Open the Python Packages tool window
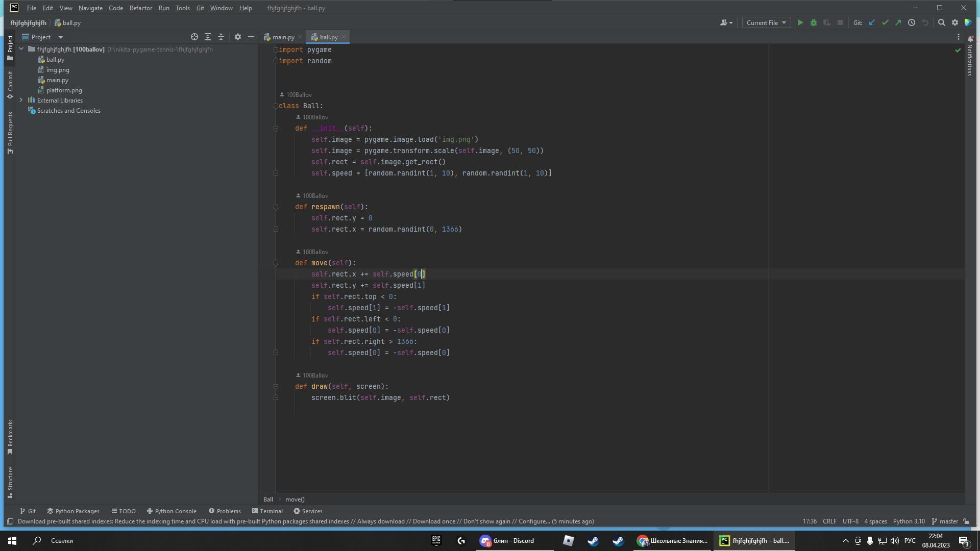This screenshot has height=551, width=980. pos(73,511)
